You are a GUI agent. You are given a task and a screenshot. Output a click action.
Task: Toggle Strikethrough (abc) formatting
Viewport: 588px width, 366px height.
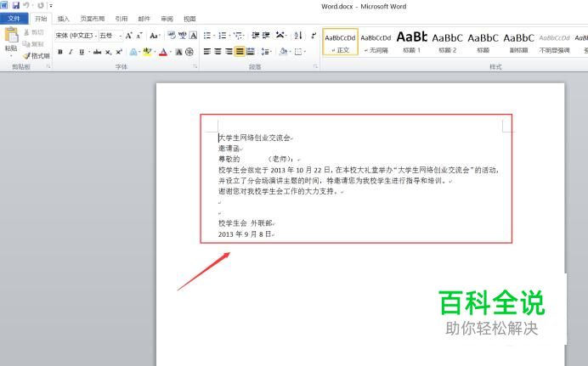(x=97, y=52)
